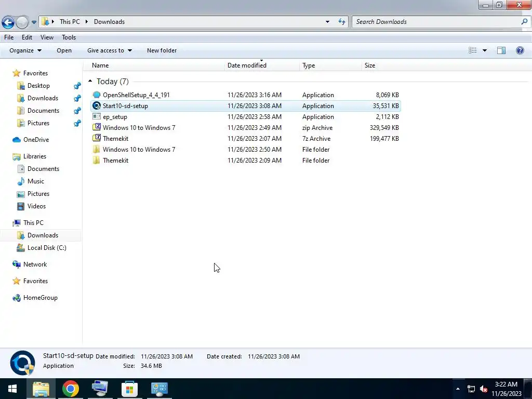Click File Explorer on the taskbar

41,389
